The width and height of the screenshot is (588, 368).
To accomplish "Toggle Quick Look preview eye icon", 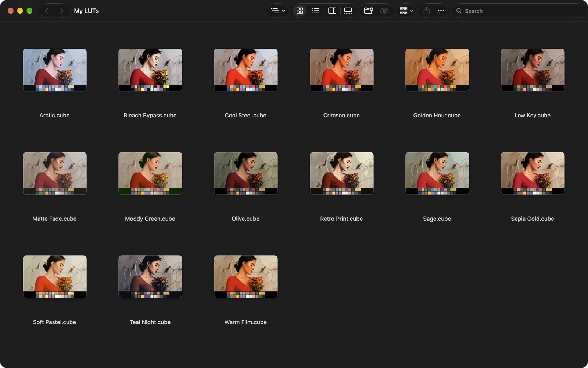I will point(384,11).
